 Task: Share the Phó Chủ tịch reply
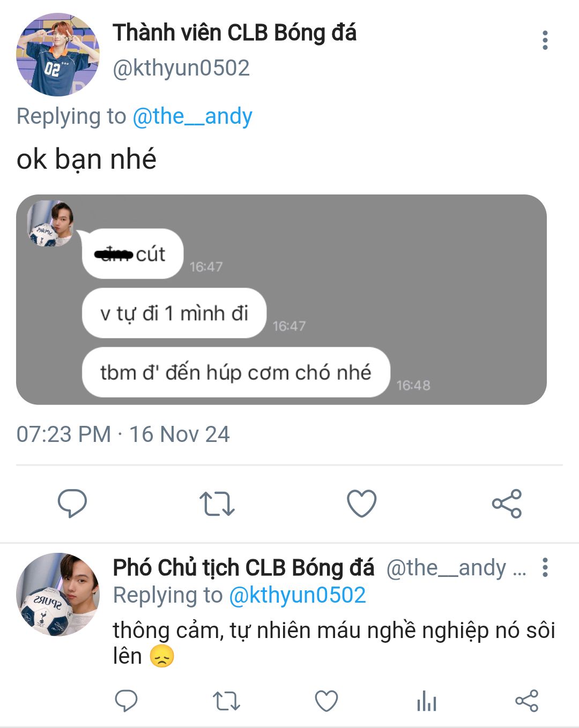tap(526, 701)
